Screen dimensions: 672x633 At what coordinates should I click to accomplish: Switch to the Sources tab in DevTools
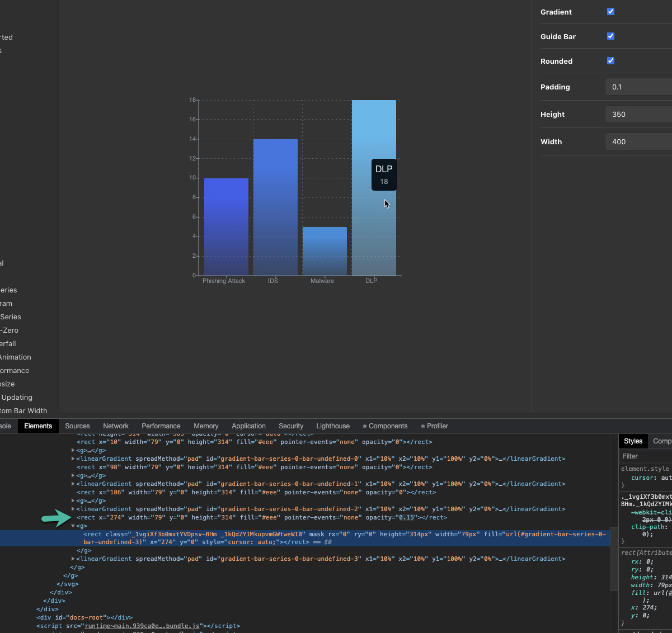click(x=77, y=426)
